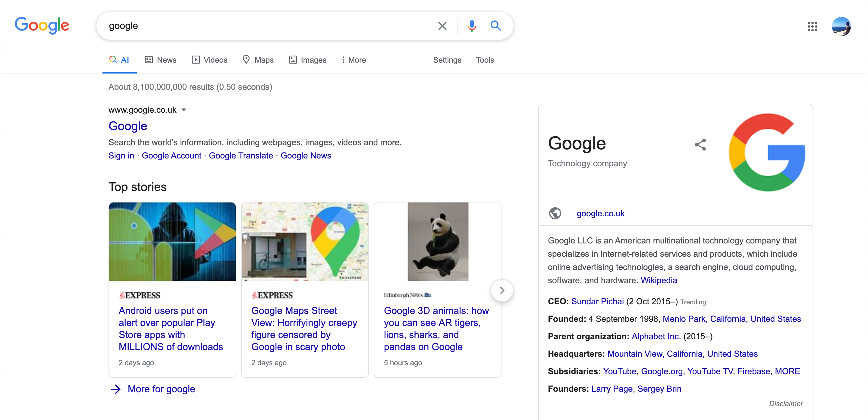This screenshot has width=868, height=420.
Task: Open the search Tools
Action: pos(485,60)
